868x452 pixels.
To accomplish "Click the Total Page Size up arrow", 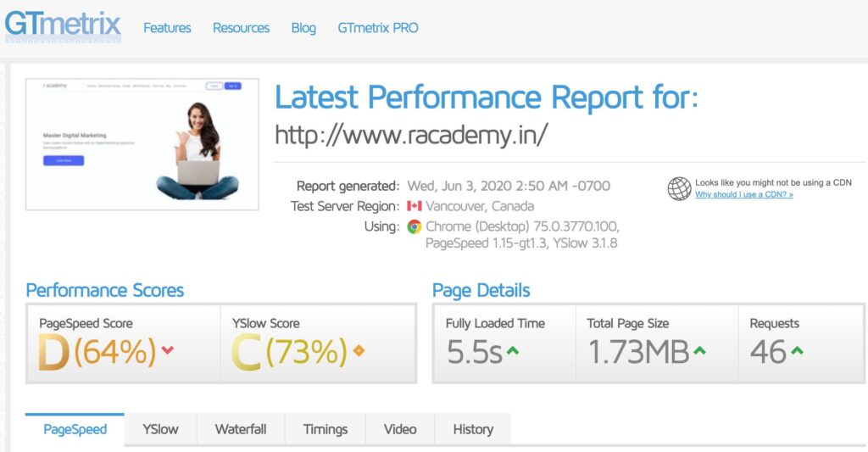I will pos(699,350).
